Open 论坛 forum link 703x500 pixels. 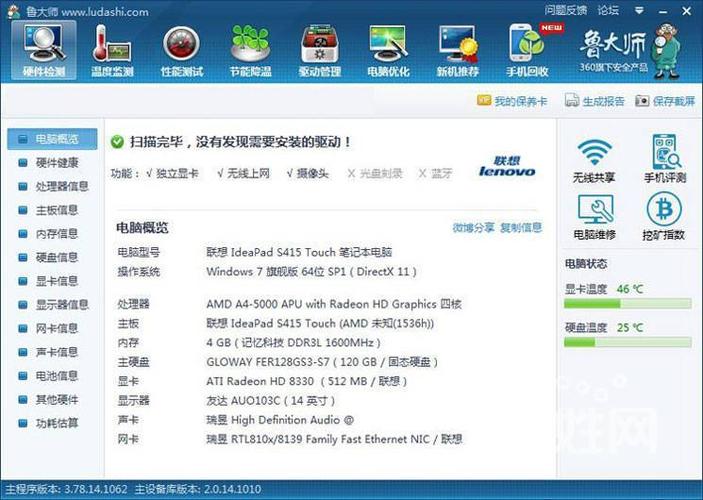[x=608, y=10]
